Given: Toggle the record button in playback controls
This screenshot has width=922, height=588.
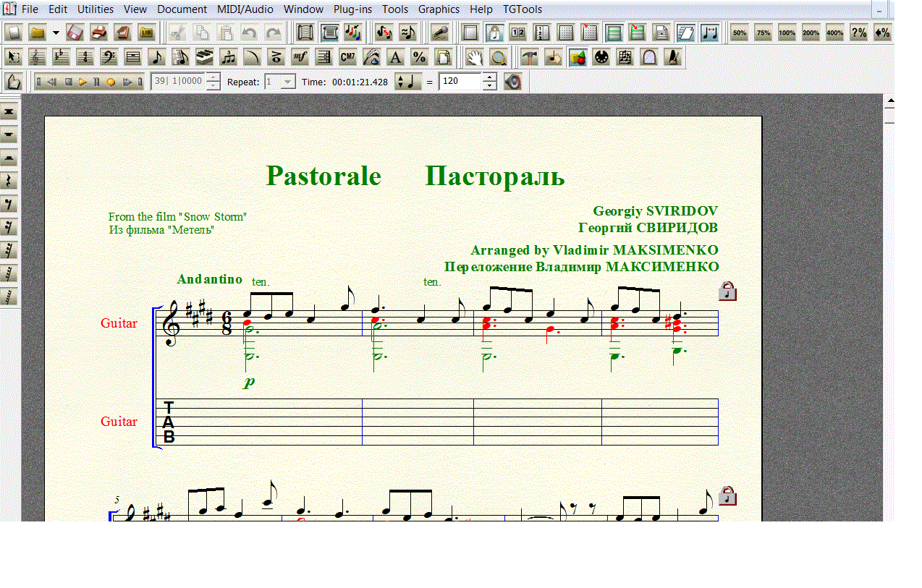Looking at the screenshot, I should (x=111, y=82).
